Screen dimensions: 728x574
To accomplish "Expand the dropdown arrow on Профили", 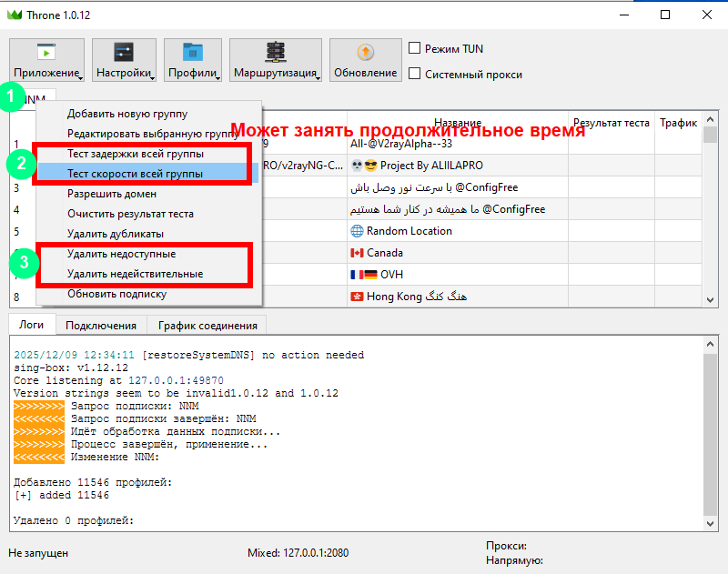I will 219,78.
